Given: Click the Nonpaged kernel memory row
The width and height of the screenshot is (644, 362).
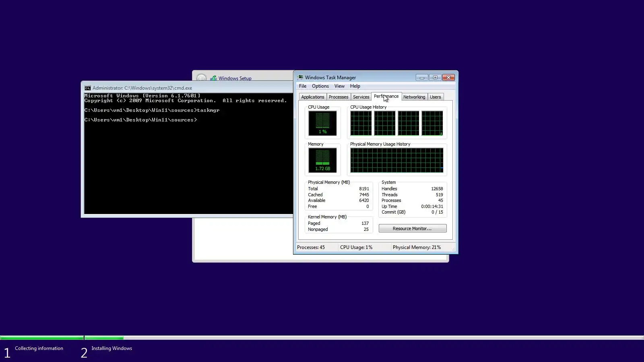Looking at the screenshot, I should tap(338, 229).
